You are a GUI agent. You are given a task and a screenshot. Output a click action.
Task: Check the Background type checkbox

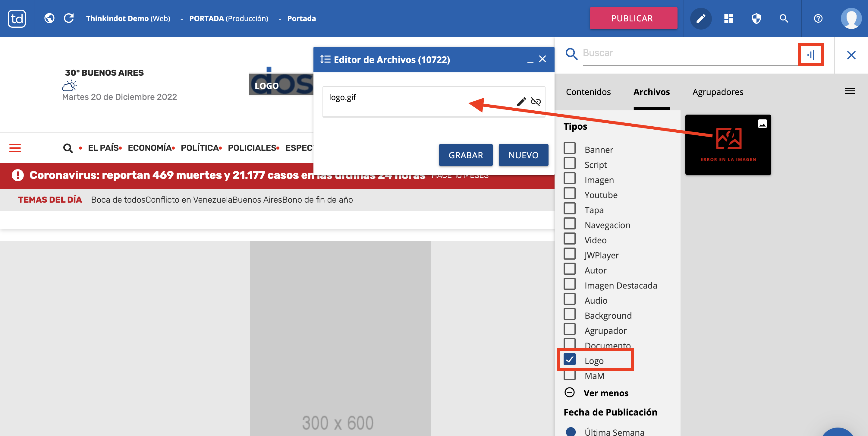(x=569, y=314)
